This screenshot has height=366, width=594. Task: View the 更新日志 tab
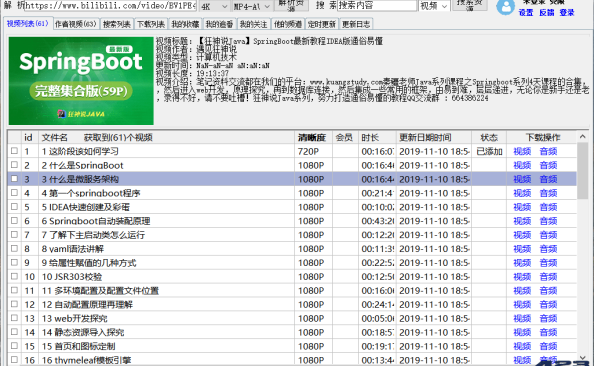(356, 24)
